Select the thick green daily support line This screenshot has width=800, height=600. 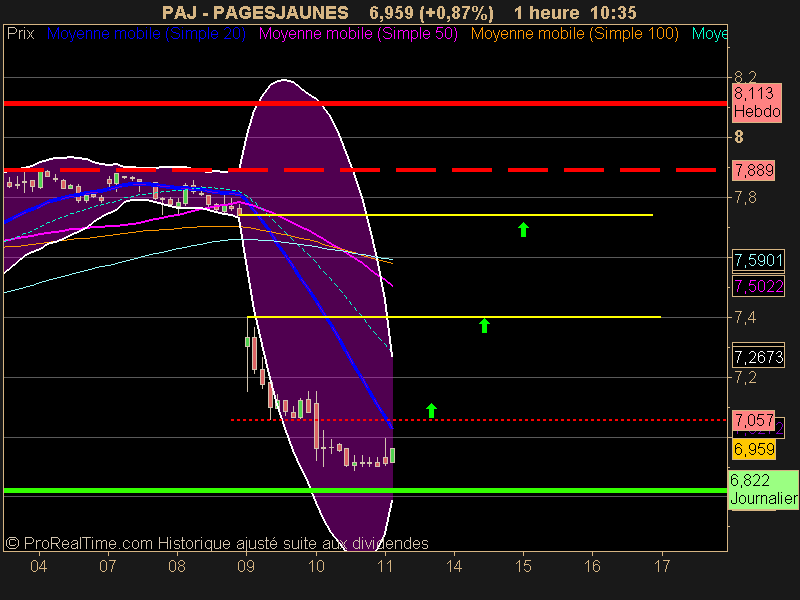(365, 491)
